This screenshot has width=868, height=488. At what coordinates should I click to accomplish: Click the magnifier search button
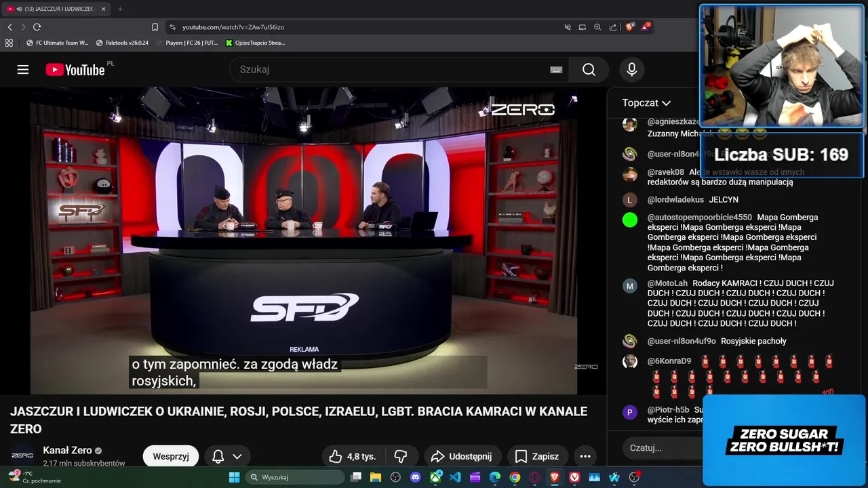(x=589, y=70)
